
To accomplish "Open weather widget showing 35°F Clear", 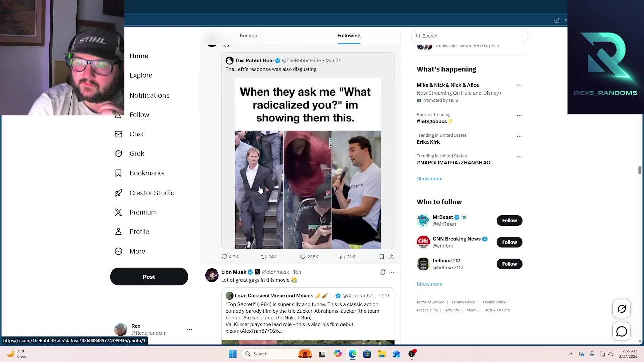I will (x=16, y=354).
